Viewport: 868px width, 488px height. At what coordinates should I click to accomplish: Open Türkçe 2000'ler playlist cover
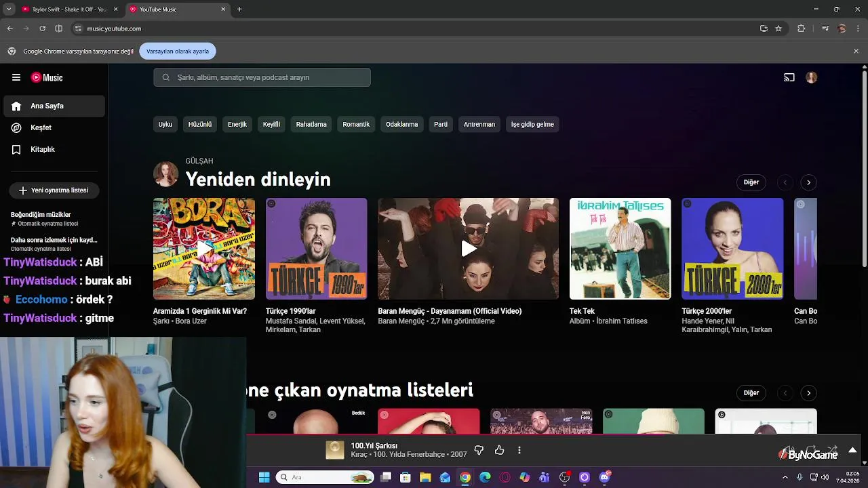tap(732, 249)
